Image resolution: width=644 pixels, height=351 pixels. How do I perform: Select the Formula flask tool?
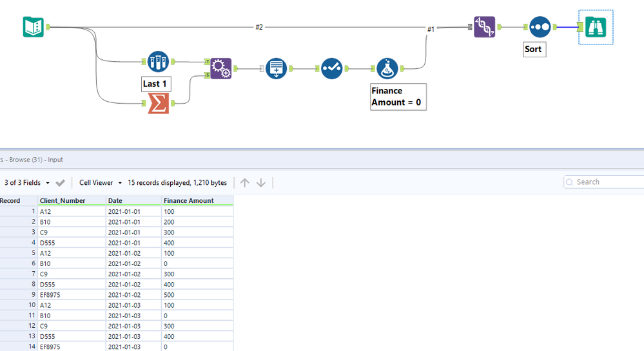coord(387,68)
